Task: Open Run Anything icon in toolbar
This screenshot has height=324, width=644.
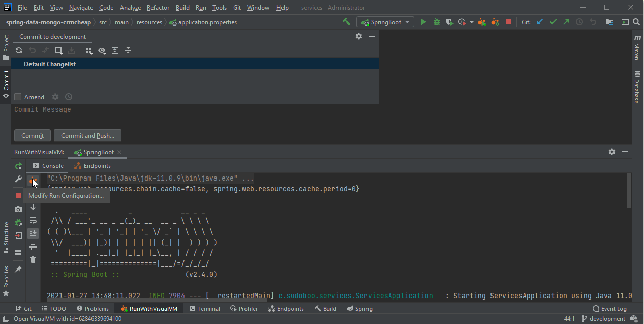Action: pos(625,22)
